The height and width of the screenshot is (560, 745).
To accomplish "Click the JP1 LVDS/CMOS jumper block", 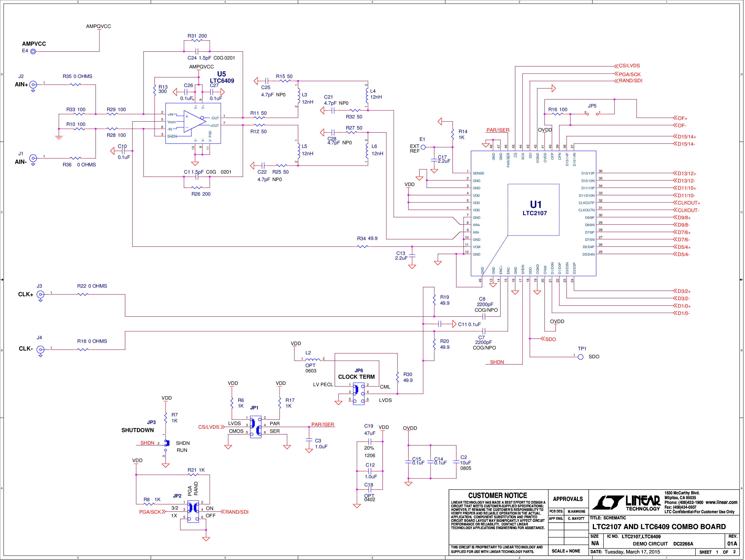I will tap(256, 427).
